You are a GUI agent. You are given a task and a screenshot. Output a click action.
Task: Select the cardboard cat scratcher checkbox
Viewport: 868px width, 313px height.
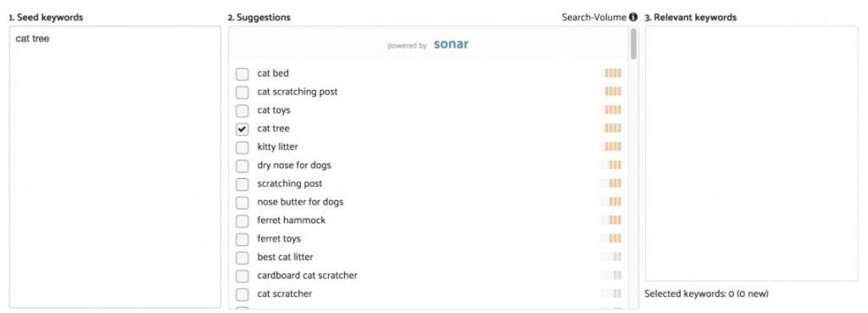coord(242,276)
